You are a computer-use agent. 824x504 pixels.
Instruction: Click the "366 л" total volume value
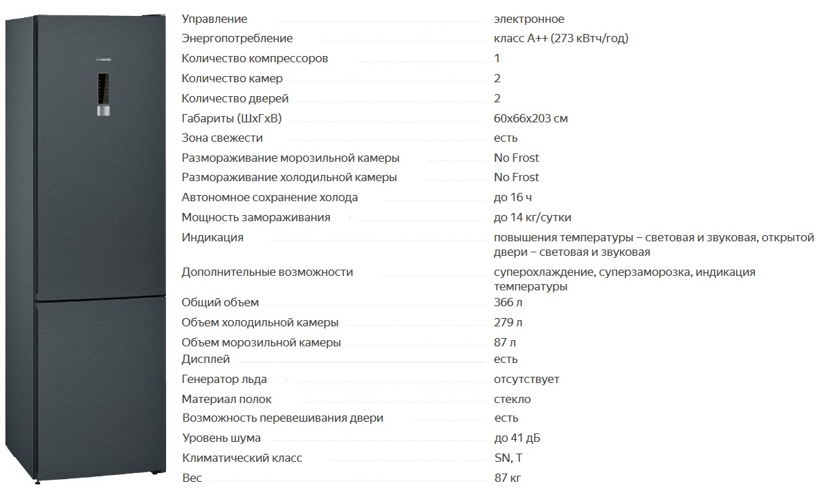pyautogui.click(x=508, y=303)
